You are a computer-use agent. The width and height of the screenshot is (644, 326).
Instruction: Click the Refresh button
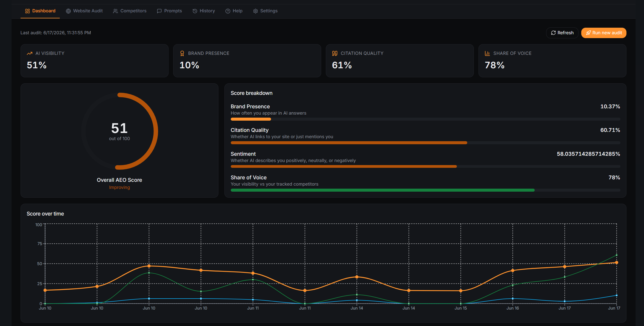562,33
